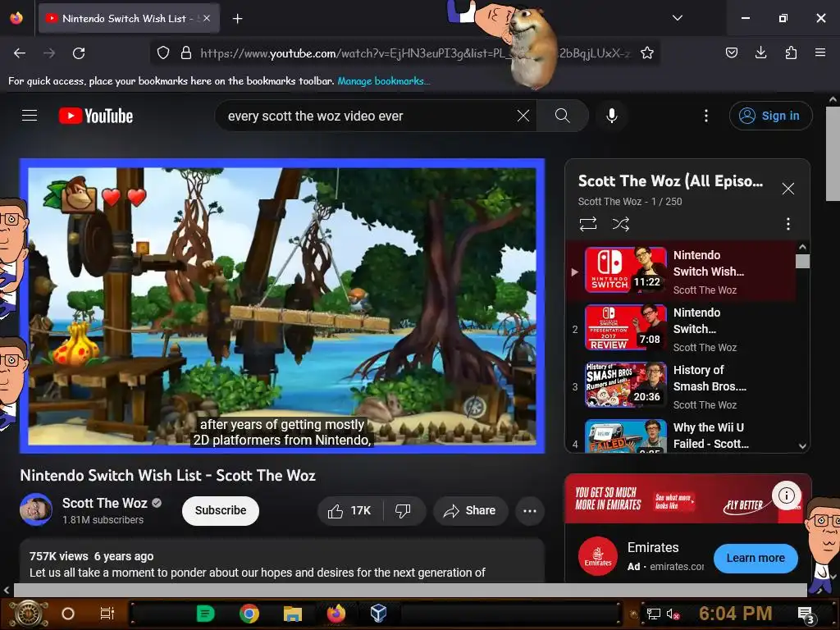Viewport: 840px width, 630px height.
Task: Expand the video description box
Action: point(282,561)
